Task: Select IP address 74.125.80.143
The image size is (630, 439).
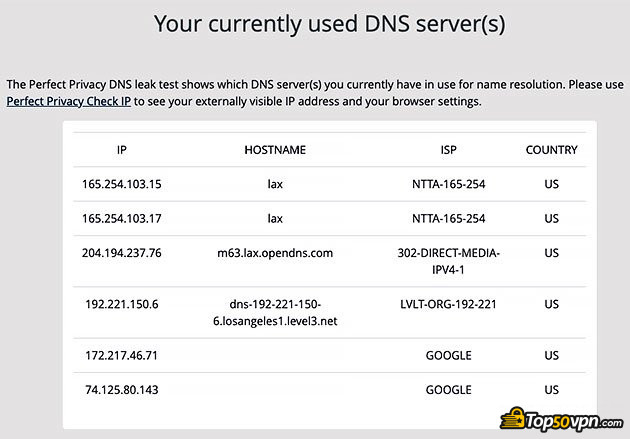Action: click(122, 390)
